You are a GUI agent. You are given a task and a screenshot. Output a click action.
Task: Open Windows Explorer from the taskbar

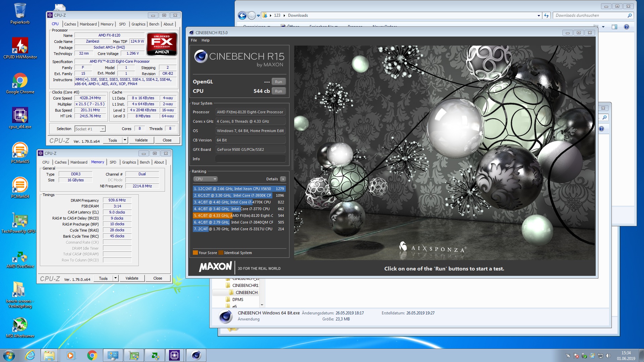click(49, 355)
